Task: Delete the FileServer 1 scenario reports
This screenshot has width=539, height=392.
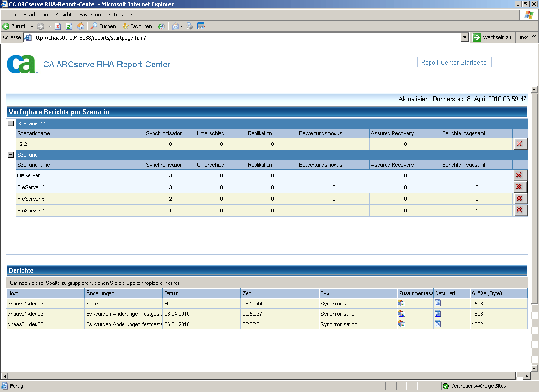Action: (518, 175)
